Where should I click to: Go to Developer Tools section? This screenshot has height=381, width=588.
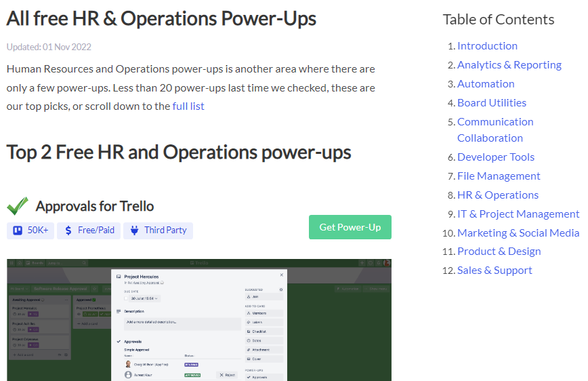tap(496, 157)
